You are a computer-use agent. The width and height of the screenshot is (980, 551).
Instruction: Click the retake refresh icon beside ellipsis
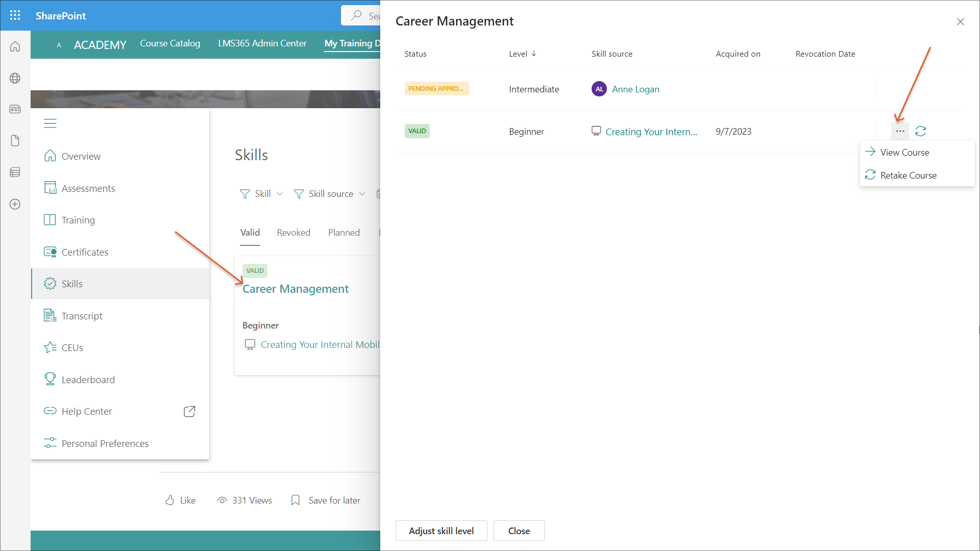coord(921,131)
